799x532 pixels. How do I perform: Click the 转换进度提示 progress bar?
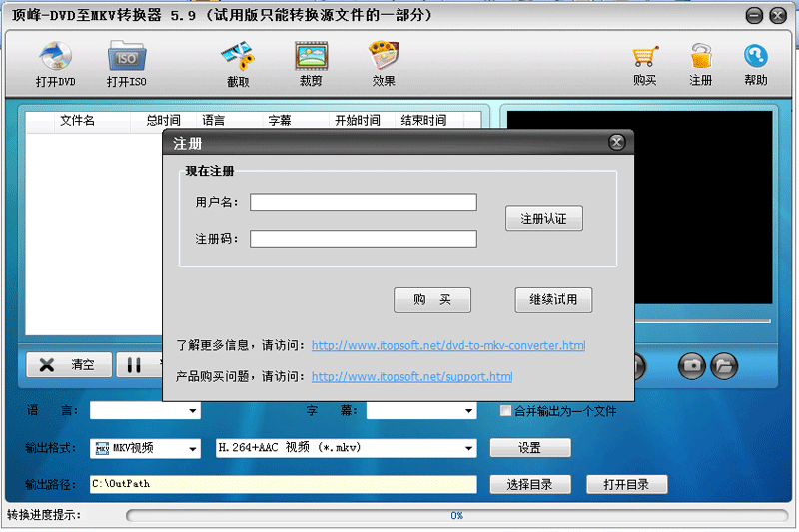[x=457, y=516]
